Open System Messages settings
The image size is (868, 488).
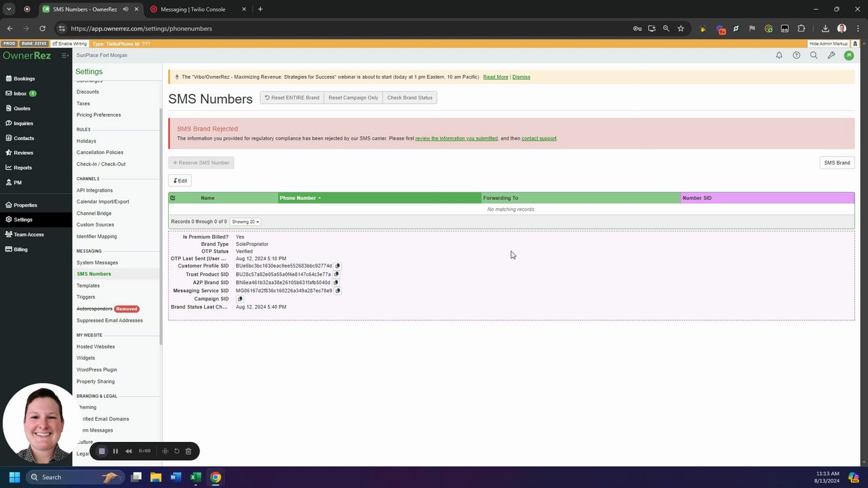click(97, 262)
